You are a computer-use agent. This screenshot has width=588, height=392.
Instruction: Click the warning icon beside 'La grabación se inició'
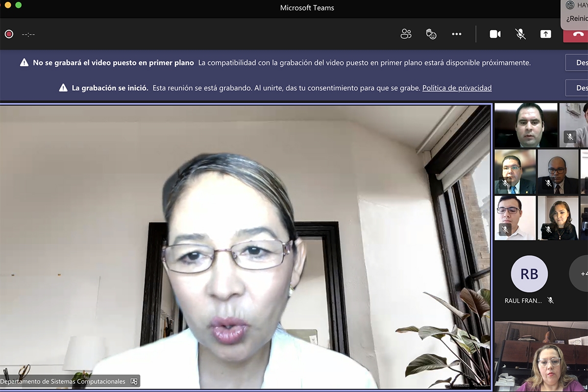coord(63,88)
